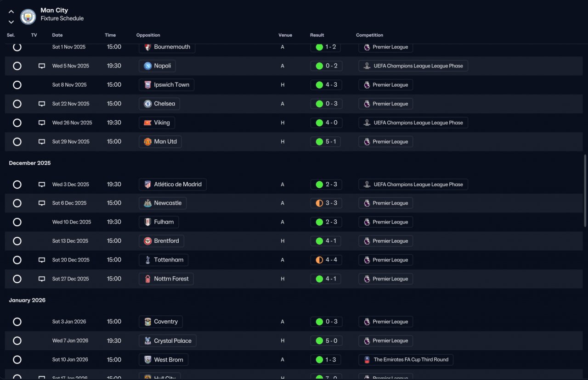Click the FA Cup logo on West Brom row
Image resolution: width=588 pixels, height=380 pixels.
tap(367, 360)
